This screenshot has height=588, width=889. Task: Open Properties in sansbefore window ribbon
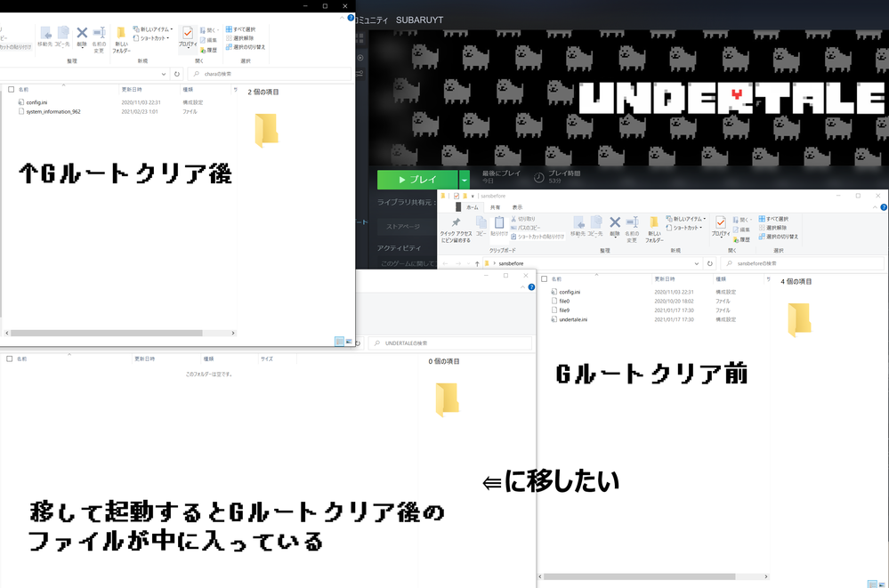click(x=721, y=226)
